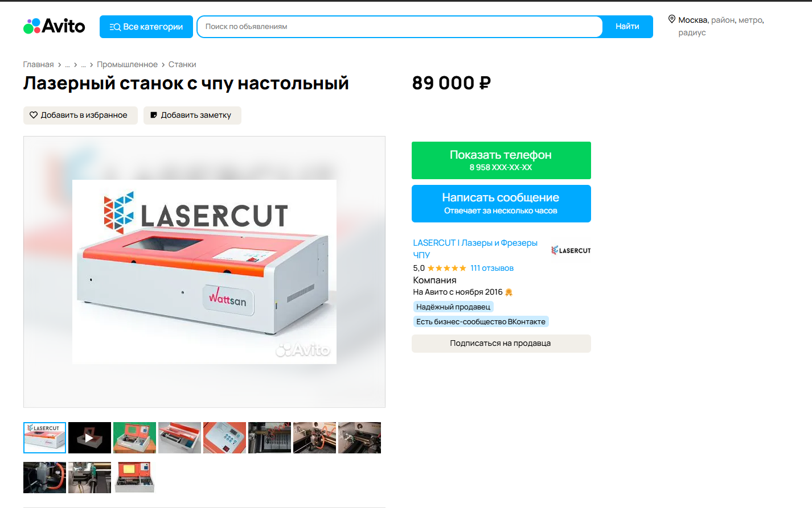Play the video thumbnail in the gallery

[x=89, y=437]
